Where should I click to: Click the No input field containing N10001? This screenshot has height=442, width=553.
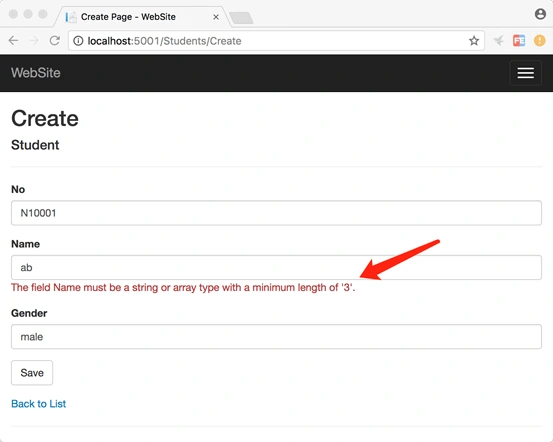click(276, 213)
